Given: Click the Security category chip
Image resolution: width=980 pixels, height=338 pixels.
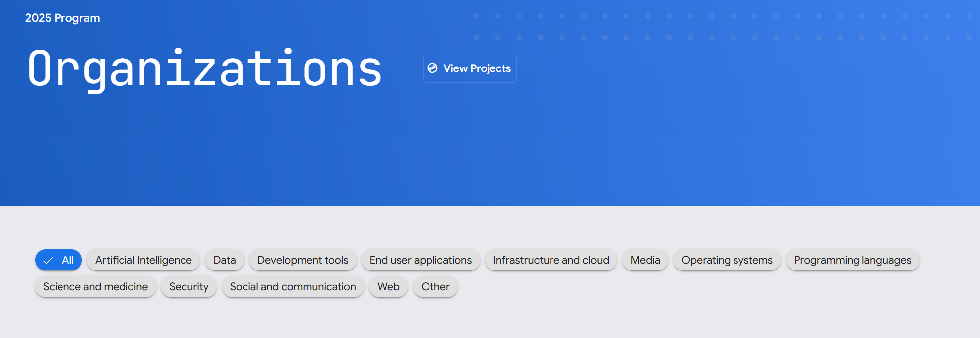Looking at the screenshot, I should point(188,287).
